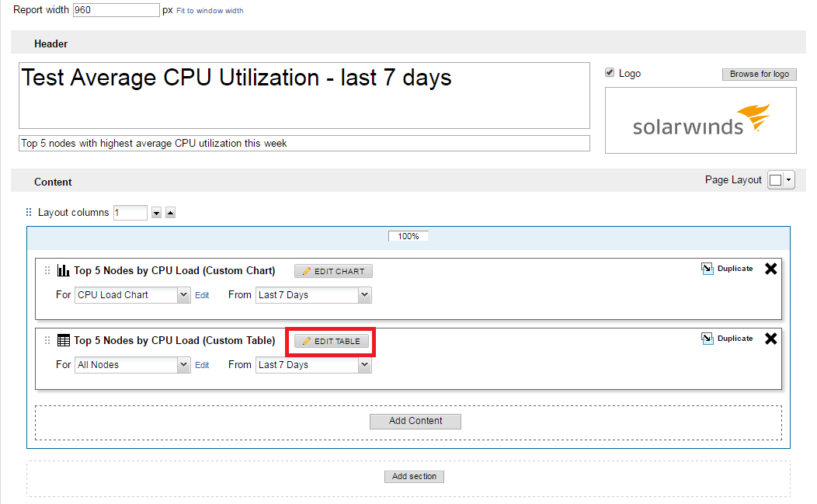Open the Page Layout dropdown

click(x=781, y=180)
